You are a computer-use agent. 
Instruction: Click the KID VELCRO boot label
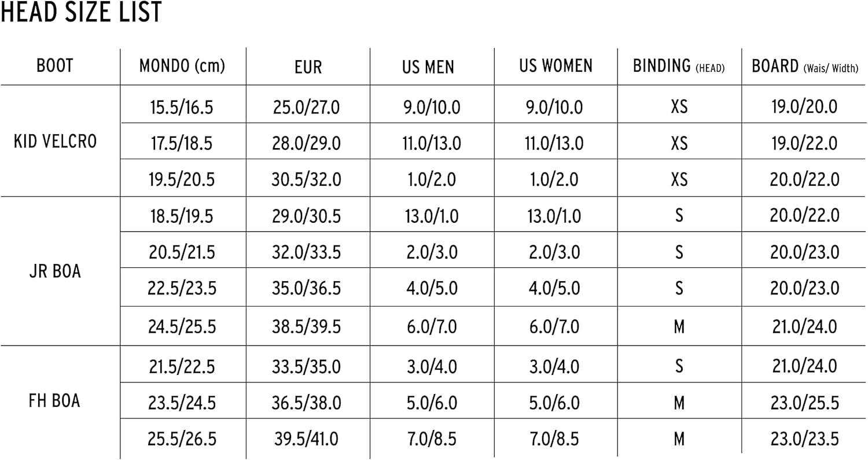coord(55,142)
